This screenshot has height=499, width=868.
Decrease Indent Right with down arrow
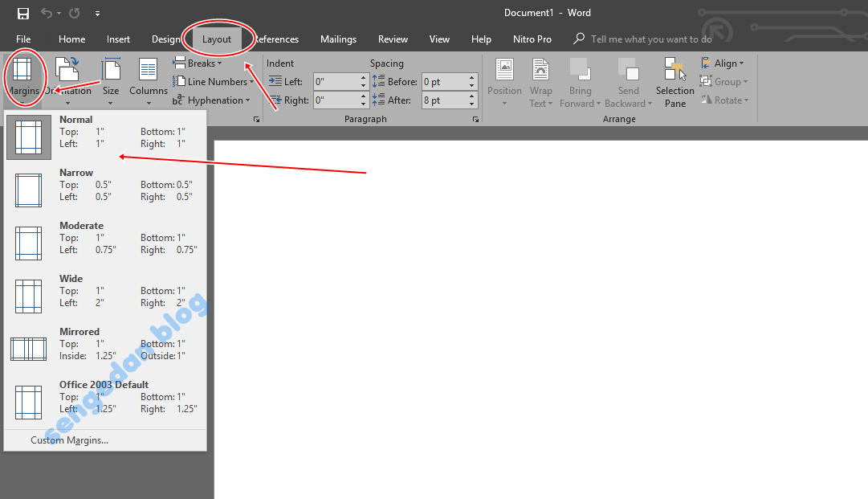point(363,104)
